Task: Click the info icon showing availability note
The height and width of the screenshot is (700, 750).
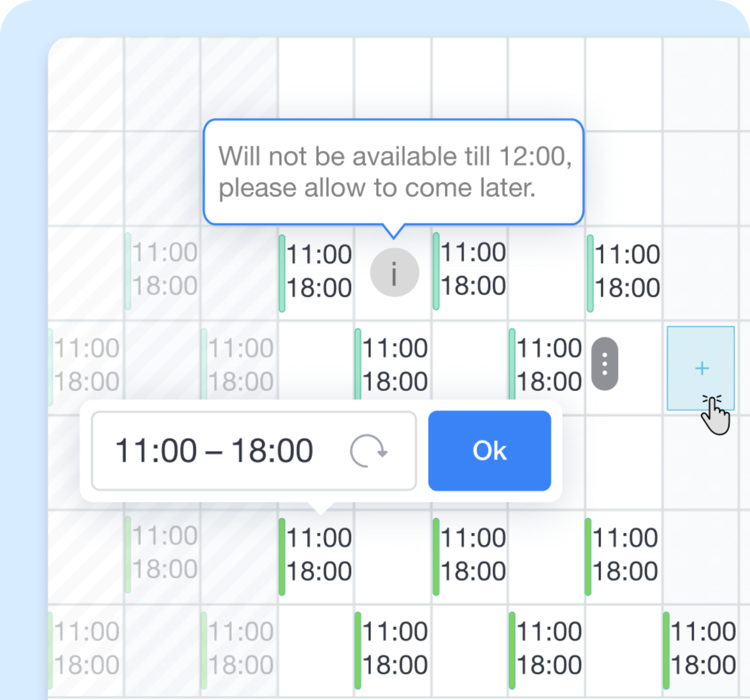Action: click(x=394, y=272)
